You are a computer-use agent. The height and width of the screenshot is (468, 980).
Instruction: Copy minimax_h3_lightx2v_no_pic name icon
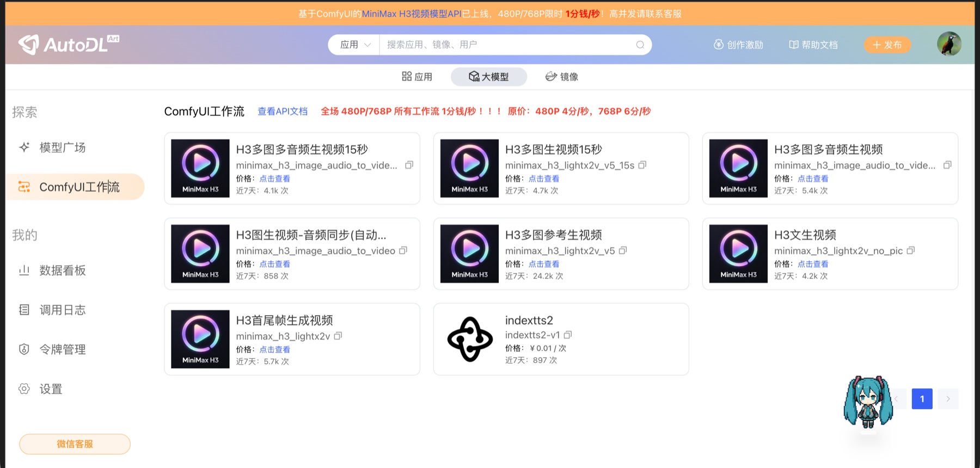pyautogui.click(x=911, y=250)
